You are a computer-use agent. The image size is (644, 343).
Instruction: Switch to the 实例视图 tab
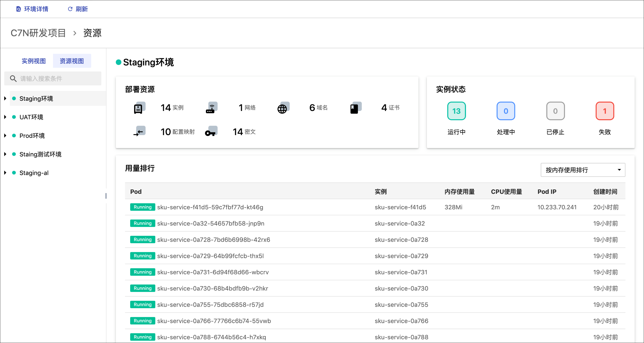pyautogui.click(x=34, y=61)
